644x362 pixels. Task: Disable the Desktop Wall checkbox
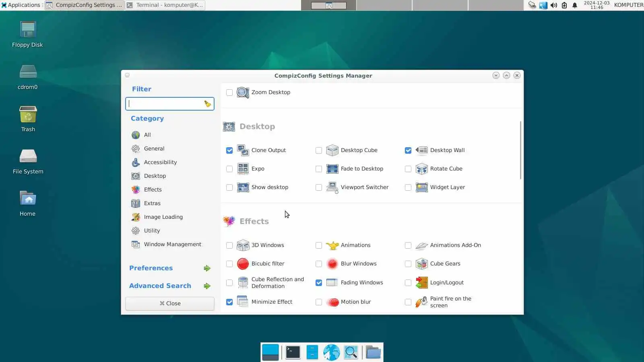tap(408, 150)
